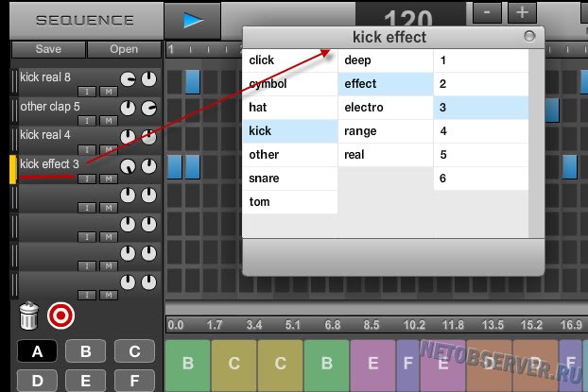
Task: Open sample picker from kick effect 3 name
Action: click(x=49, y=163)
